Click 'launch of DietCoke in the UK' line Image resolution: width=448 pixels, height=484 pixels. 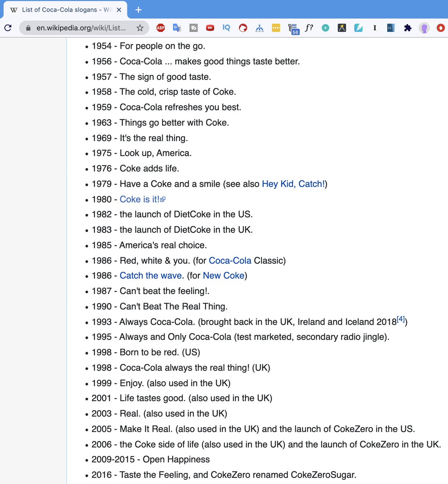[186, 229]
